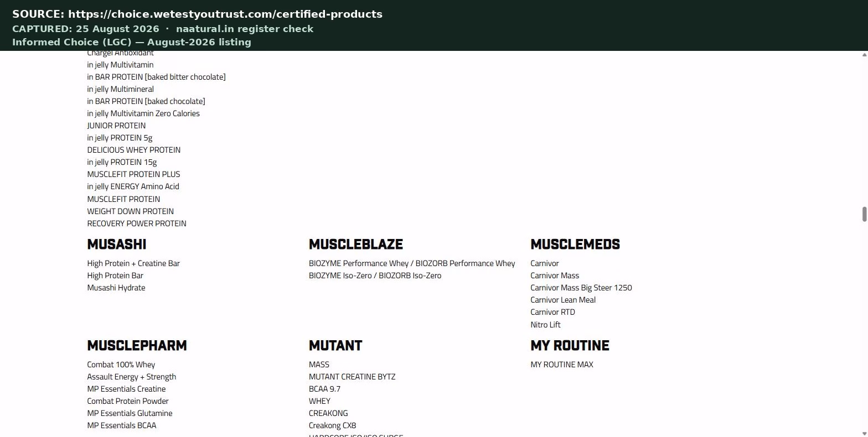Select the MY ROUTINE MAX product

coord(562,365)
